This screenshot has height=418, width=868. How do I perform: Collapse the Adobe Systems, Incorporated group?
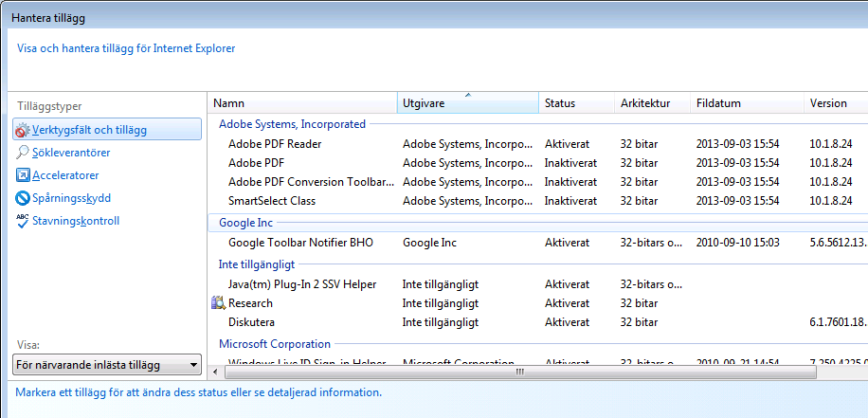point(292,124)
